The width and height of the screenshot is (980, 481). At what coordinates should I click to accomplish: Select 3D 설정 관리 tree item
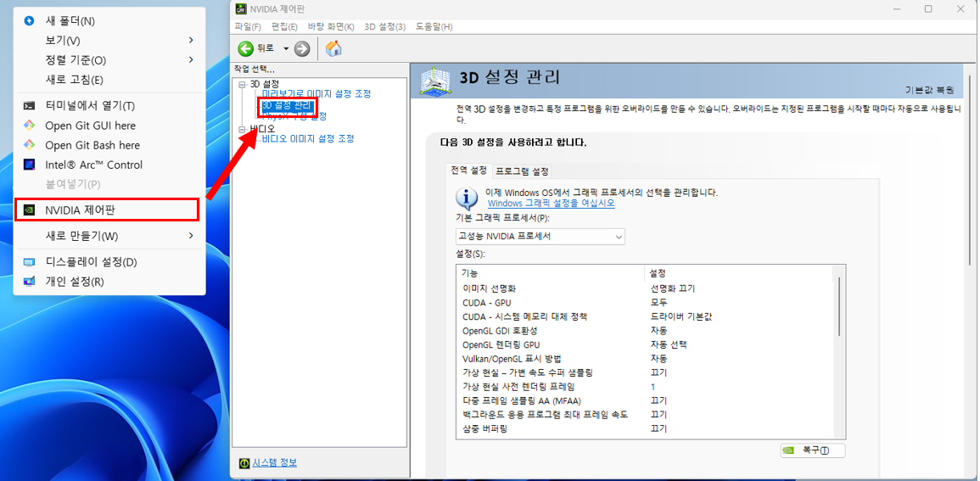(x=287, y=105)
